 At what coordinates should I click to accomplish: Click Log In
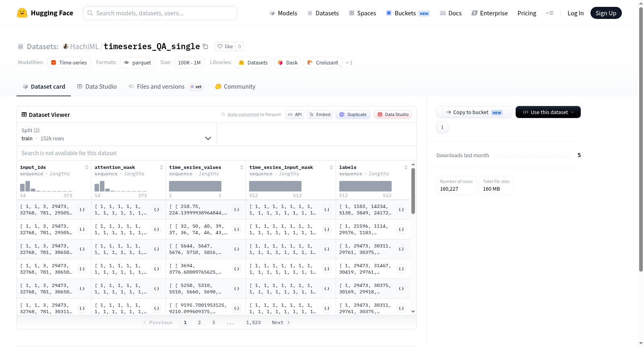click(x=576, y=13)
